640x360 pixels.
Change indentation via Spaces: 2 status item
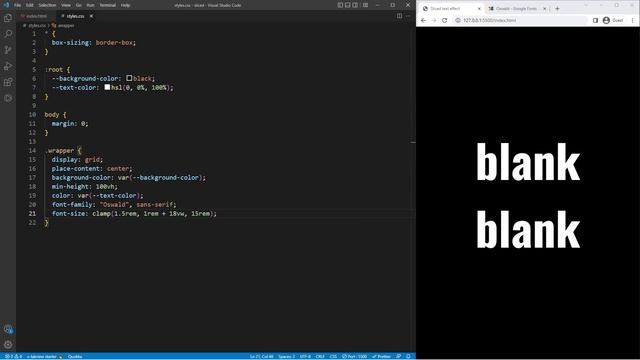pyautogui.click(x=286, y=356)
